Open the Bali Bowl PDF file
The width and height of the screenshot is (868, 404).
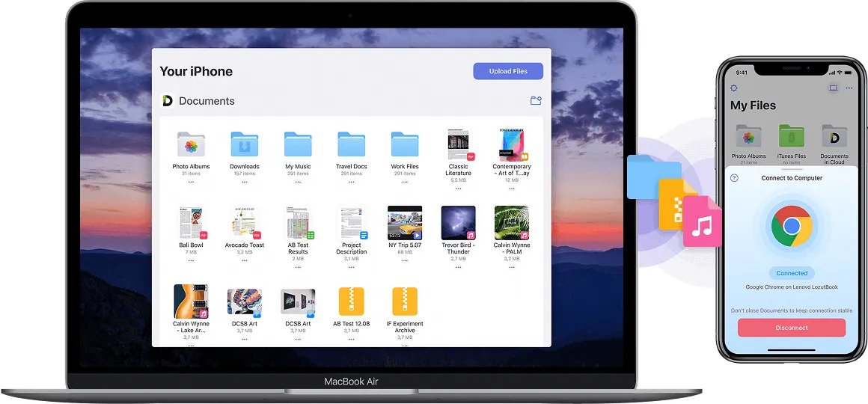192,223
